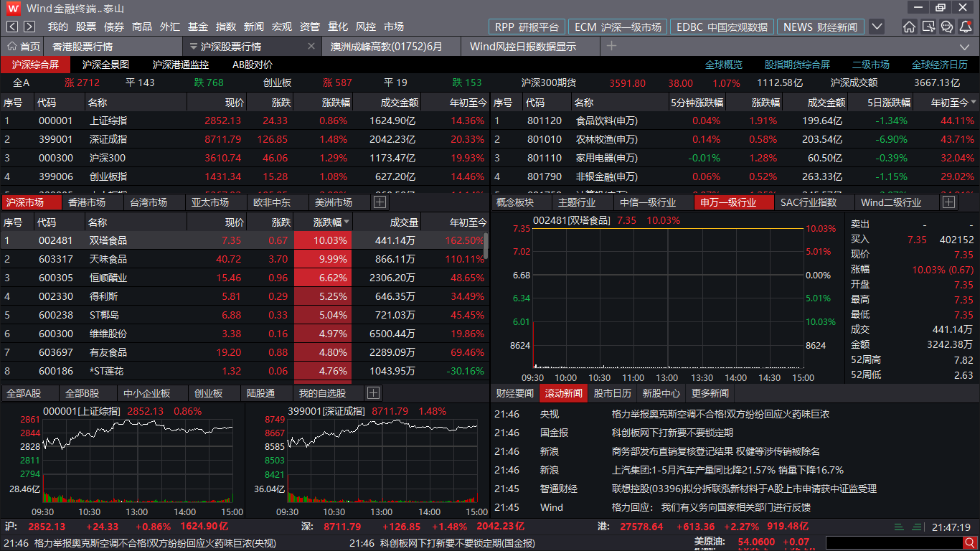Screen dimensions: 980x551
Task: Select the AB股对价 sub-tab
Action: tap(253, 65)
